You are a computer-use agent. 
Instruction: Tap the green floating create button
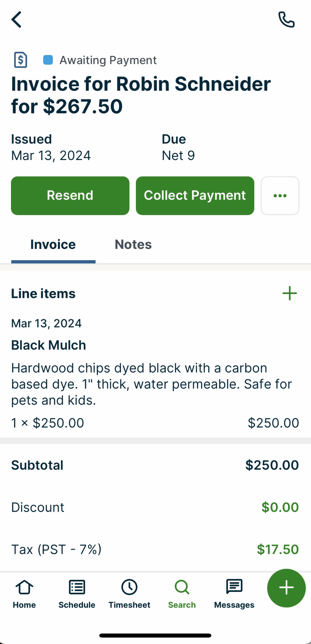(286, 588)
